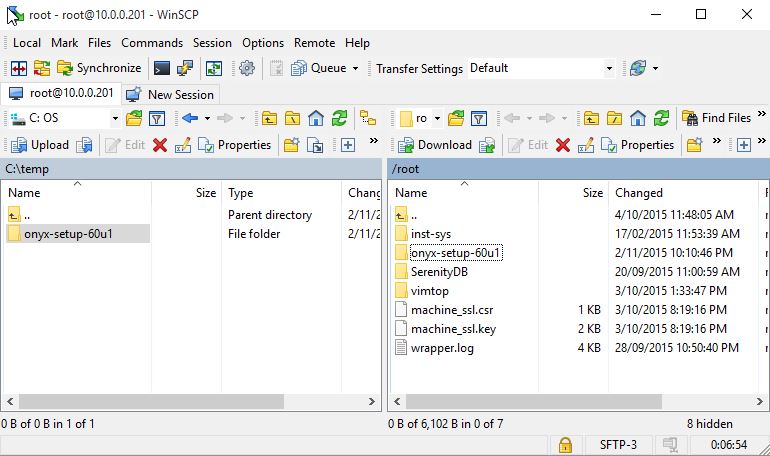Click the Keep Remote Directory Up To Date icon
The height and width of the screenshot is (456, 770).
tap(214, 68)
